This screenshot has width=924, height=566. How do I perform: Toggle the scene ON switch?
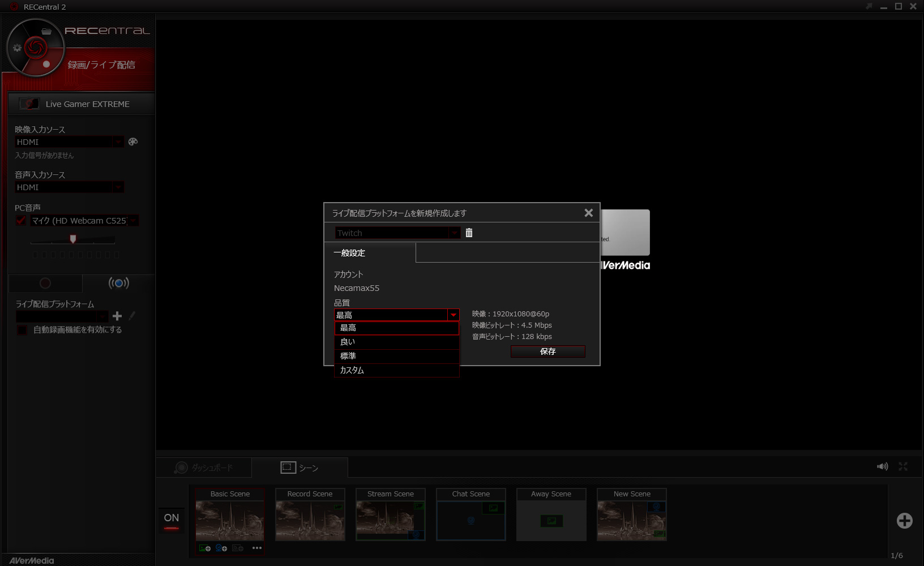point(172,521)
